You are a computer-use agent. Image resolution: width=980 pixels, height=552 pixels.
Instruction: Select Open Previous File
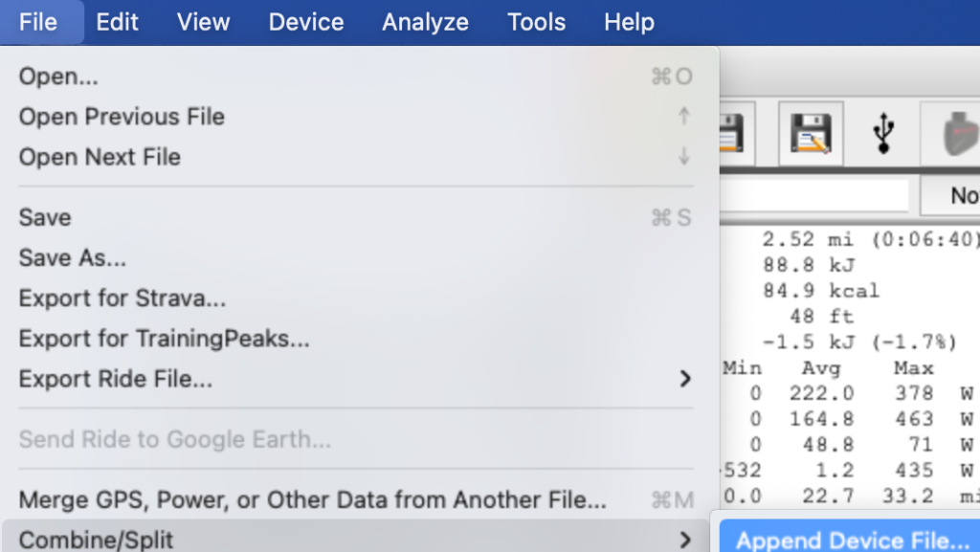click(x=122, y=117)
